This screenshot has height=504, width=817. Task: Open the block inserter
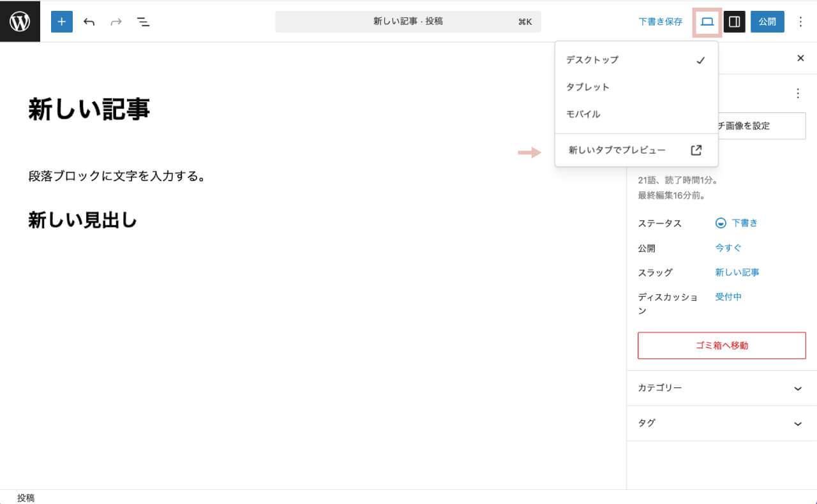(61, 21)
